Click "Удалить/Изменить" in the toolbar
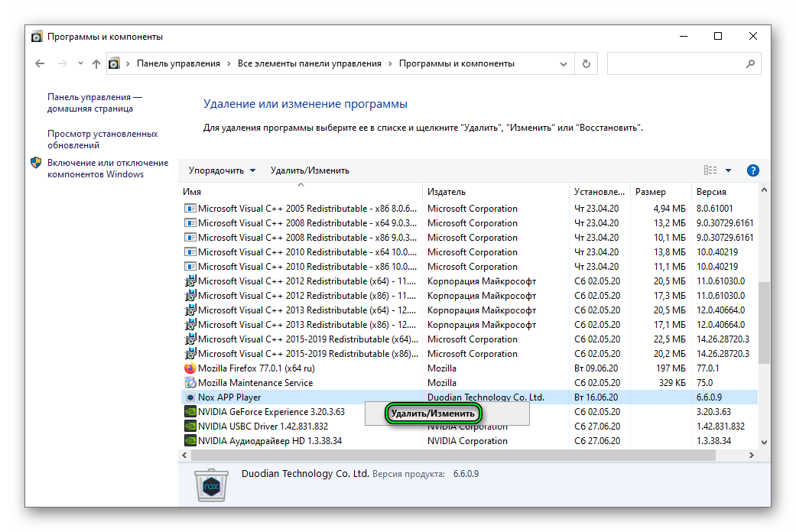Image resolution: width=796 pixels, height=532 pixels. point(310,170)
